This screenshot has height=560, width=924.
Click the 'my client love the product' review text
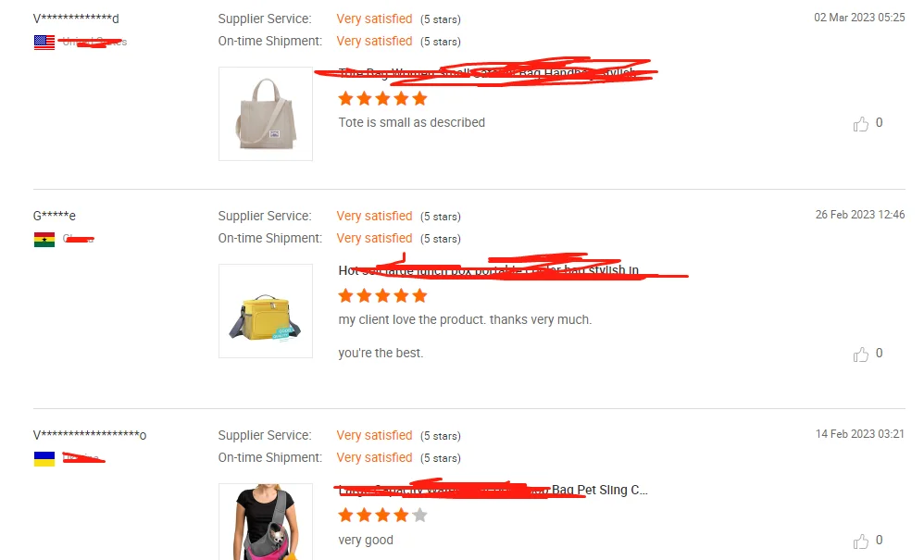coord(465,319)
